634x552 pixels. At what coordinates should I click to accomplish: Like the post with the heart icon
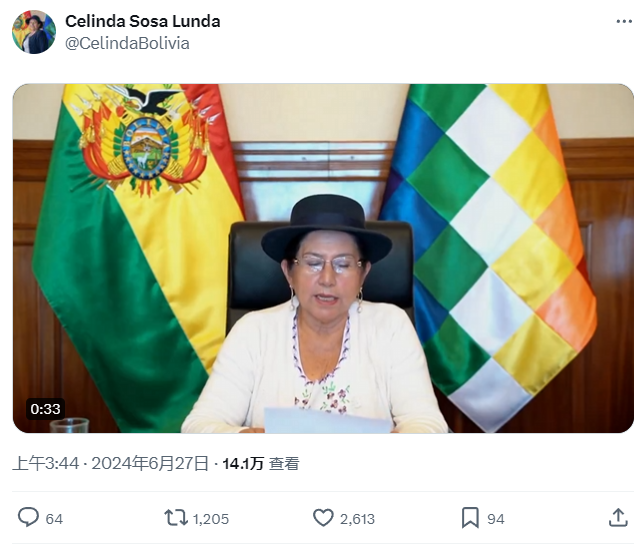pos(323,518)
